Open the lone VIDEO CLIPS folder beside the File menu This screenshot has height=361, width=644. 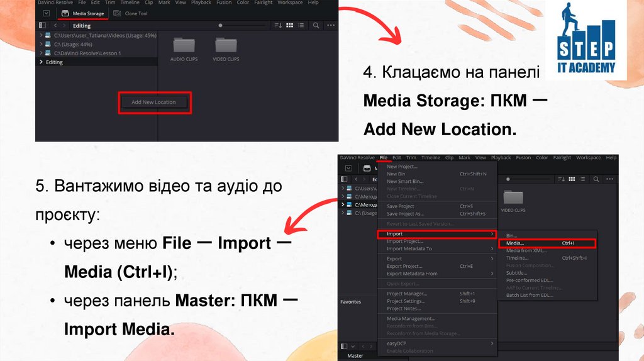(x=513, y=201)
